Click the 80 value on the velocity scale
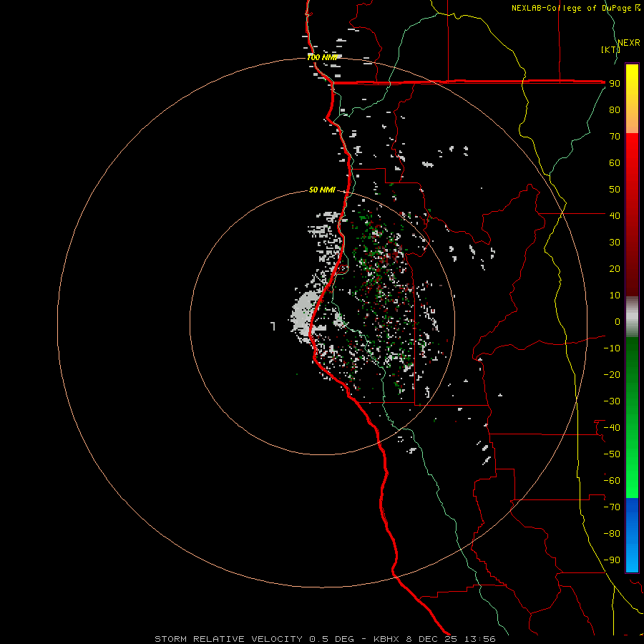This screenshot has width=644, height=644. 615,109
